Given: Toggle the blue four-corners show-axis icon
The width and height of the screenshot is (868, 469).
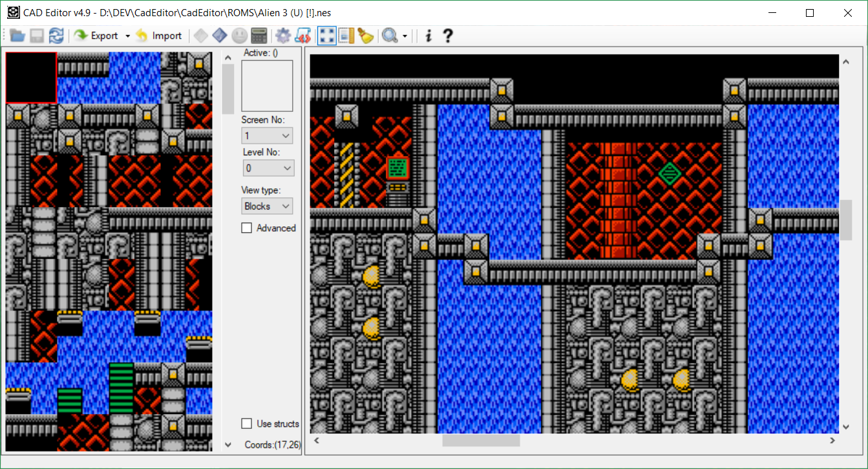Looking at the screenshot, I should 327,36.
